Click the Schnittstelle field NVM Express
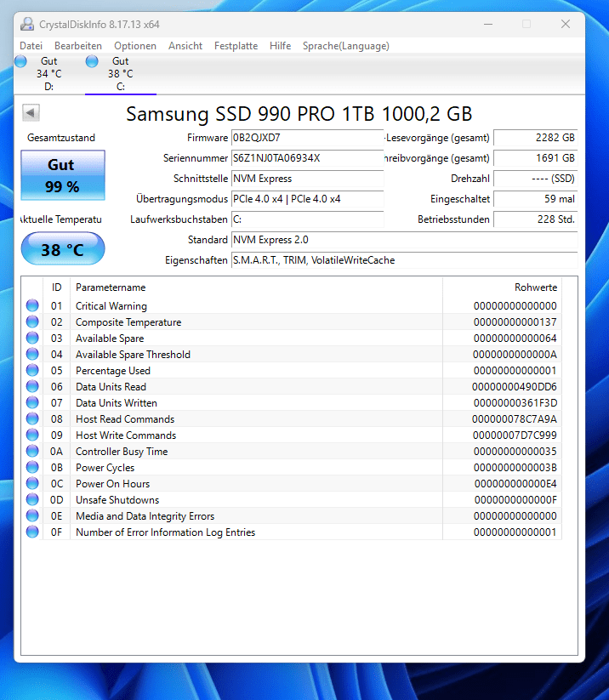The width and height of the screenshot is (609, 700). [x=307, y=179]
